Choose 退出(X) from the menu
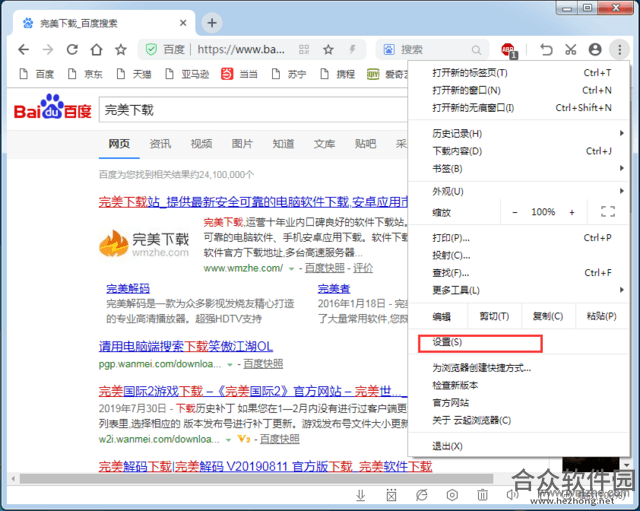The height and width of the screenshot is (511, 640). click(519, 446)
